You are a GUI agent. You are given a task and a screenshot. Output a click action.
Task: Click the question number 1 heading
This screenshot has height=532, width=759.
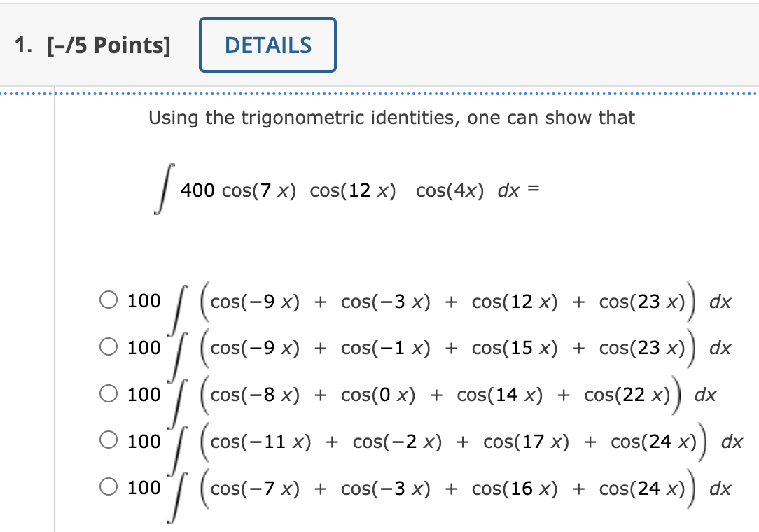[22, 44]
